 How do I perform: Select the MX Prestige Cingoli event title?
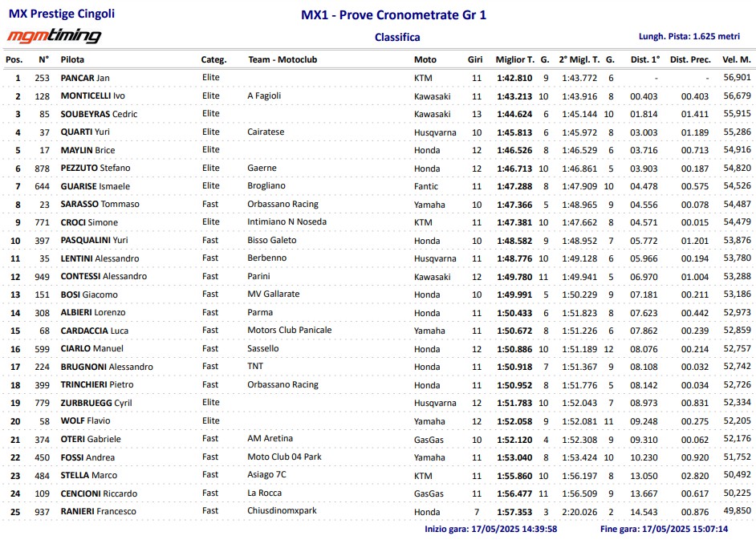pyautogui.click(x=62, y=14)
